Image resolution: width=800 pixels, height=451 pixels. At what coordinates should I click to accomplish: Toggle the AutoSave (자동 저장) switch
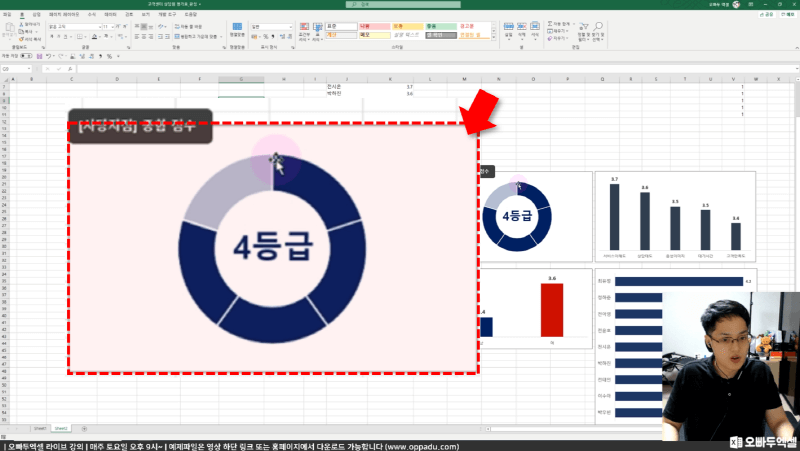point(26,56)
